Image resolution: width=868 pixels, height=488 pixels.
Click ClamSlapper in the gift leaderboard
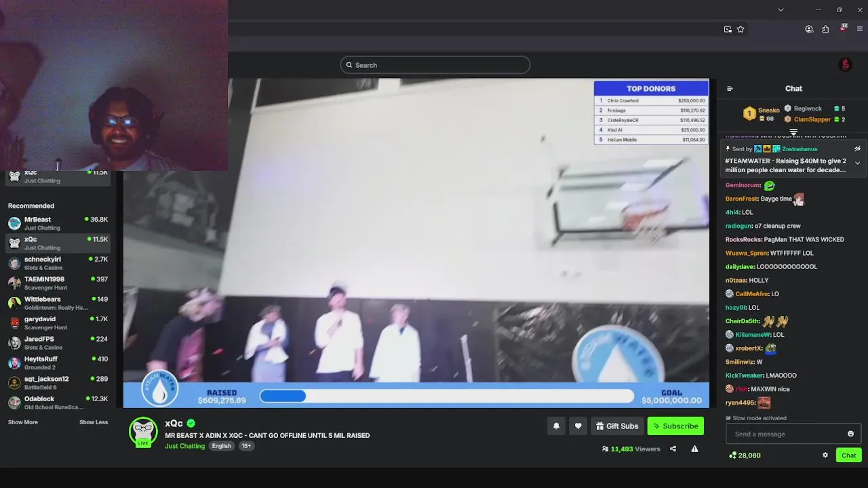click(812, 119)
